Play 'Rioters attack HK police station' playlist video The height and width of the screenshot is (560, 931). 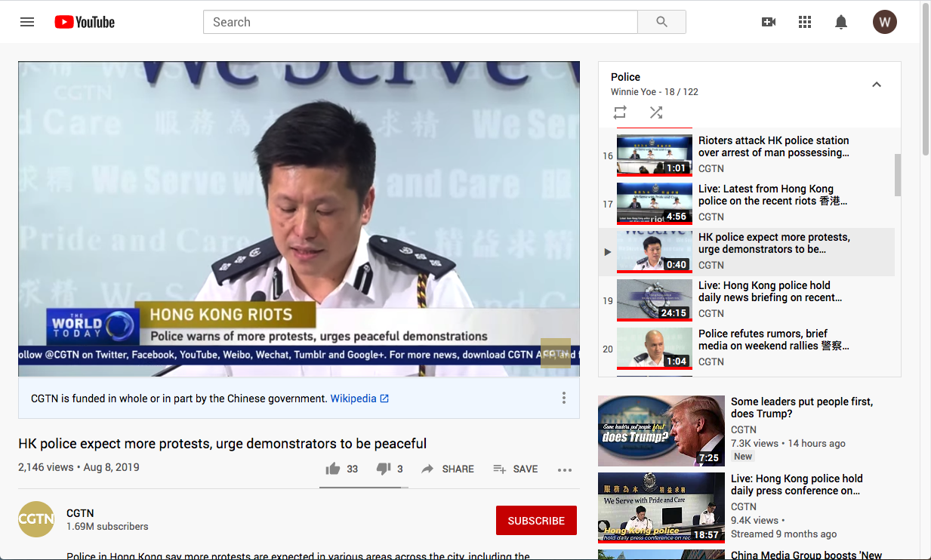(x=773, y=146)
